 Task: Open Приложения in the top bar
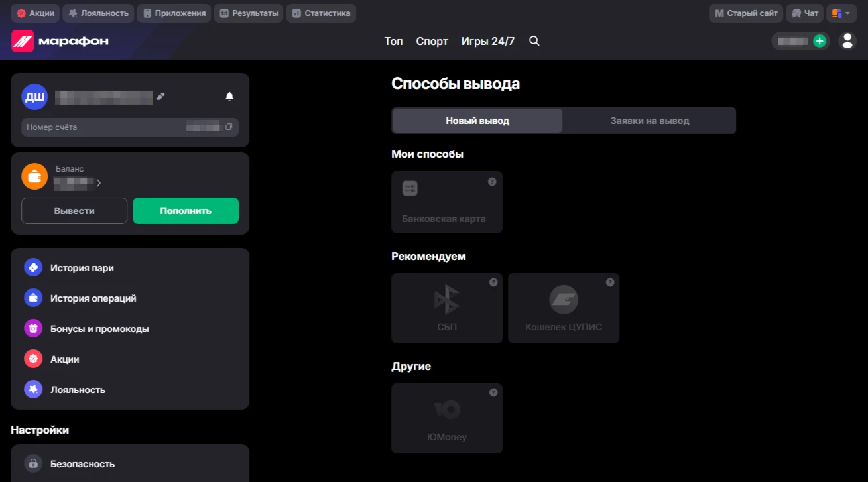point(174,13)
